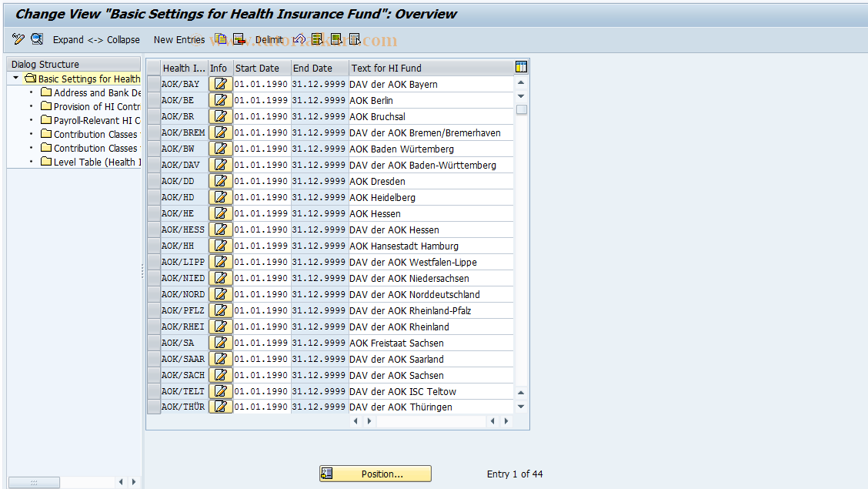This screenshot has width=868, height=489.
Task: Open Info icon for AOK/BAY row
Action: [220, 84]
